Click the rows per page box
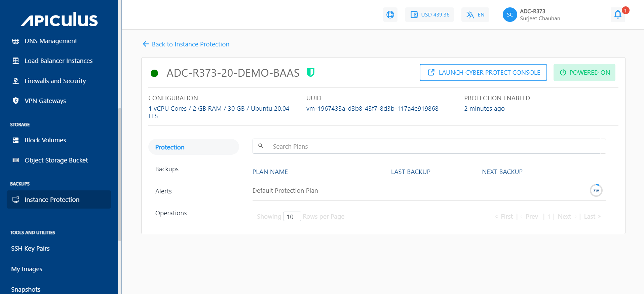 pos(292,217)
